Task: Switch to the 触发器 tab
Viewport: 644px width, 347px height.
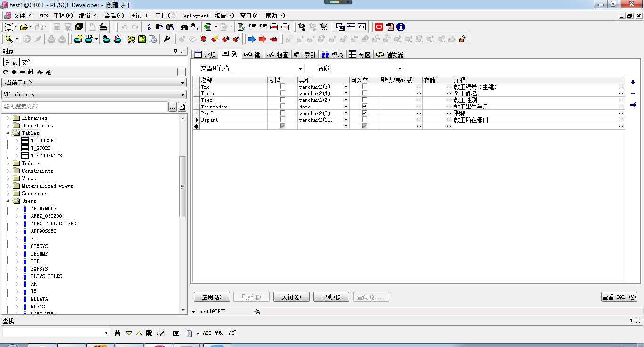Action: pos(390,55)
